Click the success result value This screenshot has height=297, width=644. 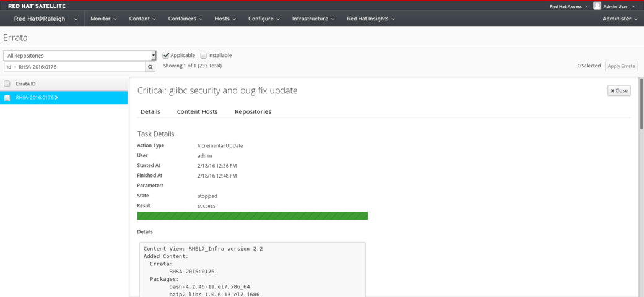[x=206, y=206]
